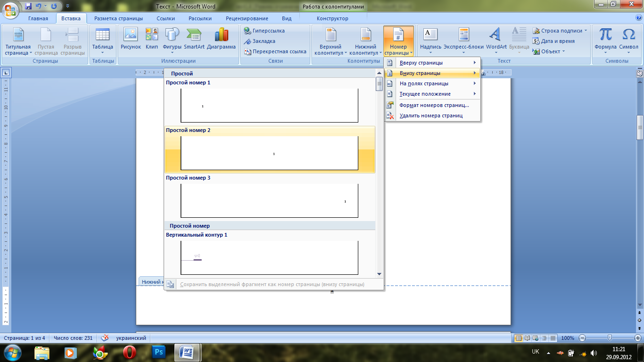Open Chrome from the taskbar
The height and width of the screenshot is (362, 644).
click(x=100, y=352)
